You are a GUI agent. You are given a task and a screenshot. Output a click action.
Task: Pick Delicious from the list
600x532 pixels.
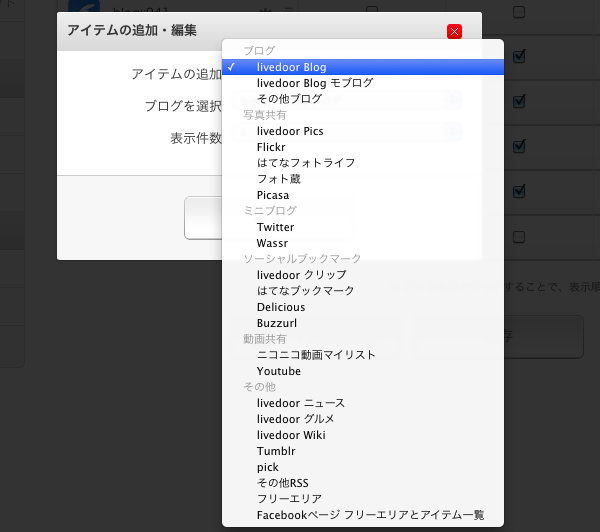tap(363, 307)
